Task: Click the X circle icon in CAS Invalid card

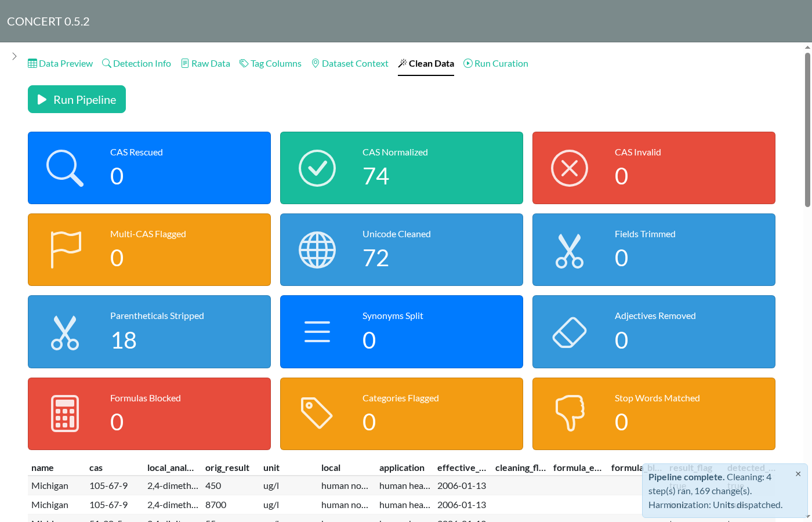Action: [x=570, y=168]
